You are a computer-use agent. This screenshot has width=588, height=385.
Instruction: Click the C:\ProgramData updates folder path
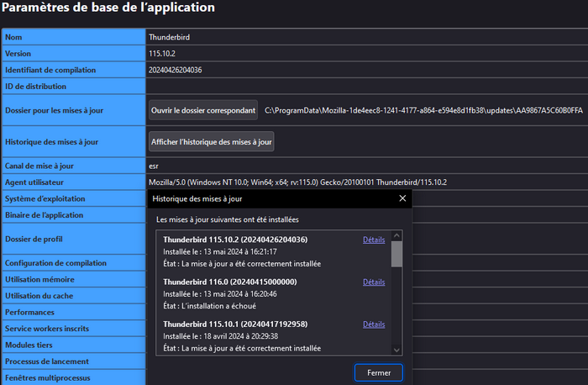(423, 110)
